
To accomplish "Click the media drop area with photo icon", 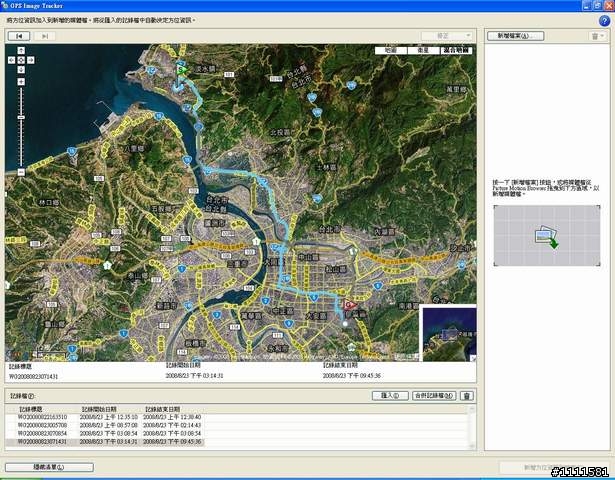I will coord(547,236).
